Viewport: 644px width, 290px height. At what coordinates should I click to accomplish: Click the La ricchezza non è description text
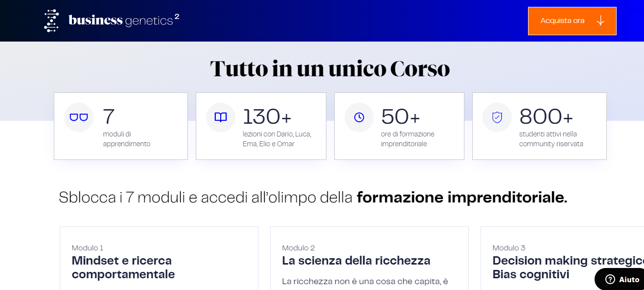[x=365, y=282]
